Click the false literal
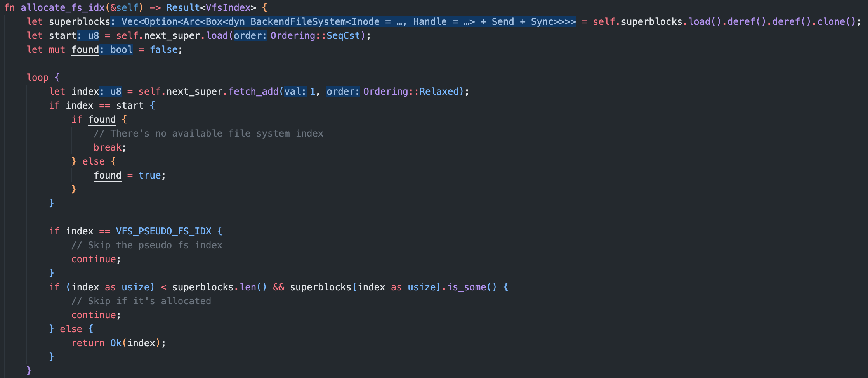Image resolution: width=868 pixels, height=378 pixels. point(164,50)
